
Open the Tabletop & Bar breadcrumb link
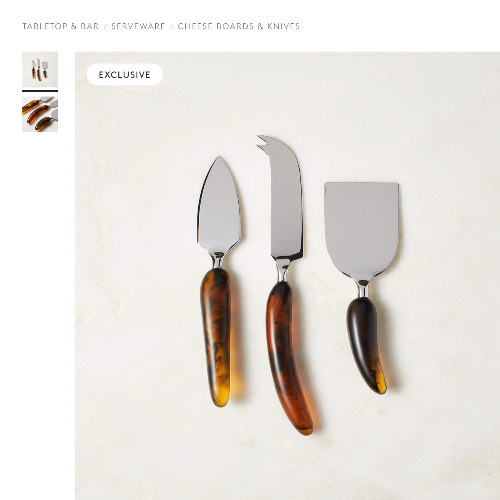pos(61,26)
